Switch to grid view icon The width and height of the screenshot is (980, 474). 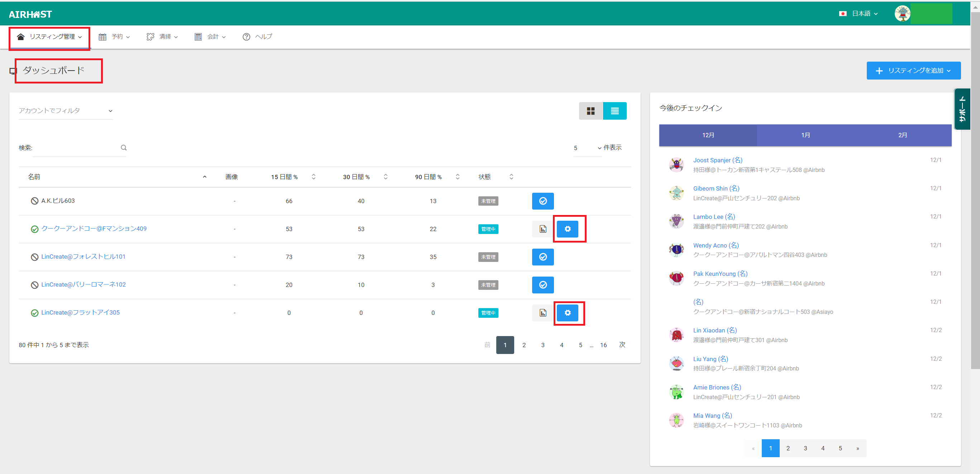[591, 111]
